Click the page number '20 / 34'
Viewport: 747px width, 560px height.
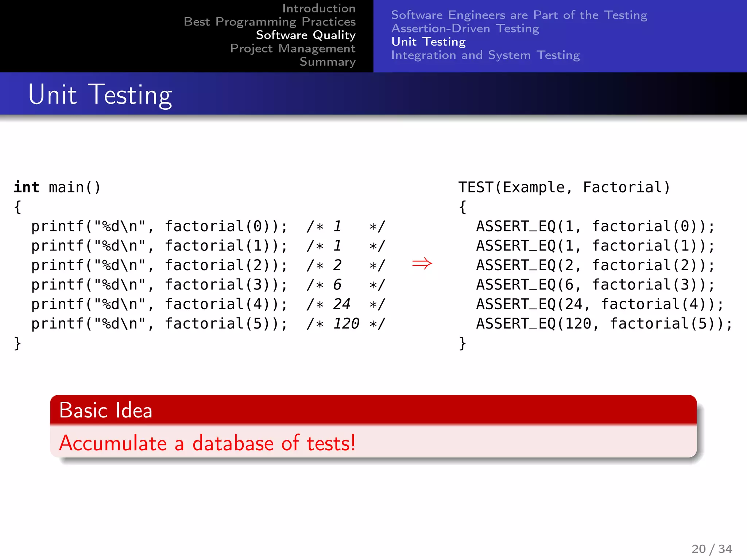coord(712,549)
